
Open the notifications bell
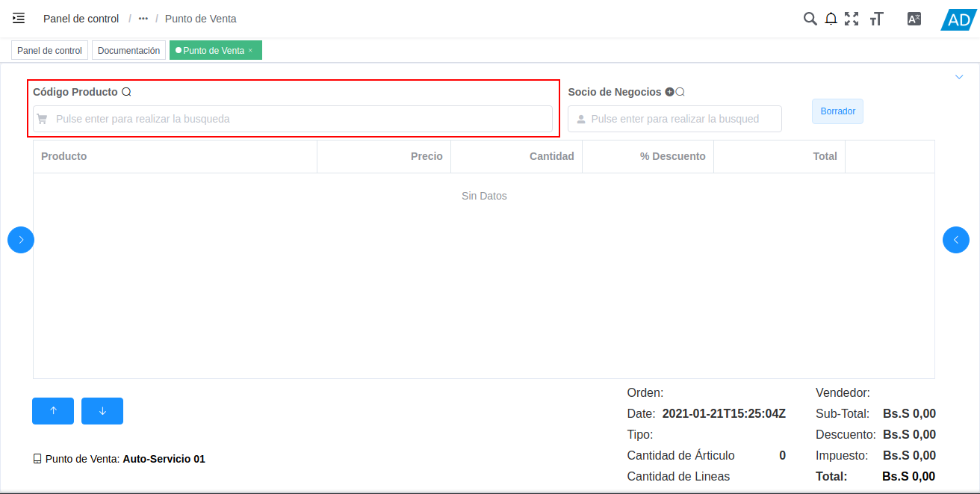831,19
